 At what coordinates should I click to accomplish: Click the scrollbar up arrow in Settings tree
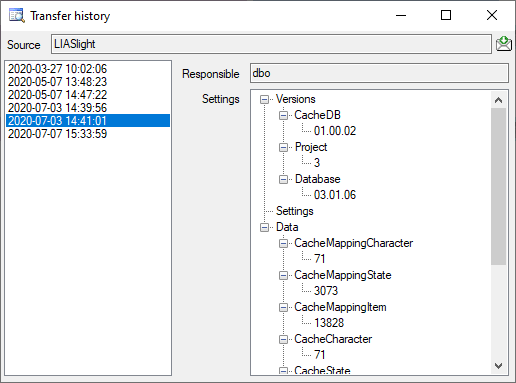pyautogui.click(x=499, y=100)
